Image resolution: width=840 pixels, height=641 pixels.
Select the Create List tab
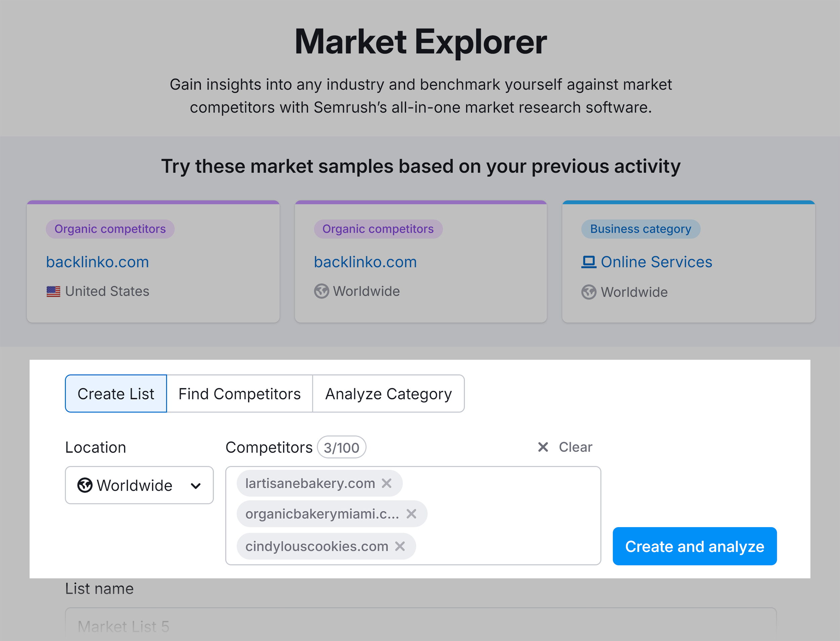116,393
